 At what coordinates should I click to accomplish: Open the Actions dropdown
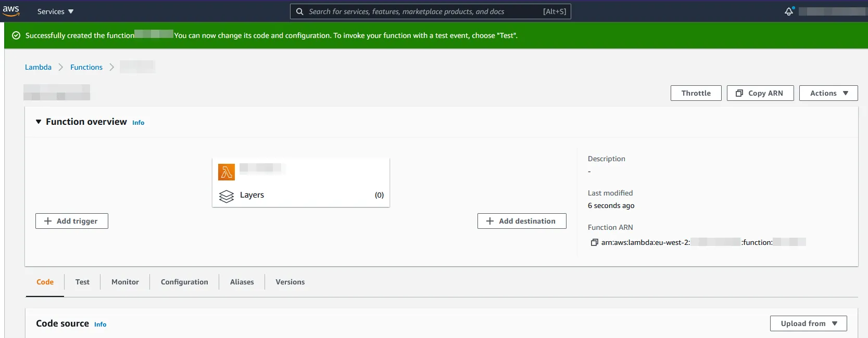(828, 93)
